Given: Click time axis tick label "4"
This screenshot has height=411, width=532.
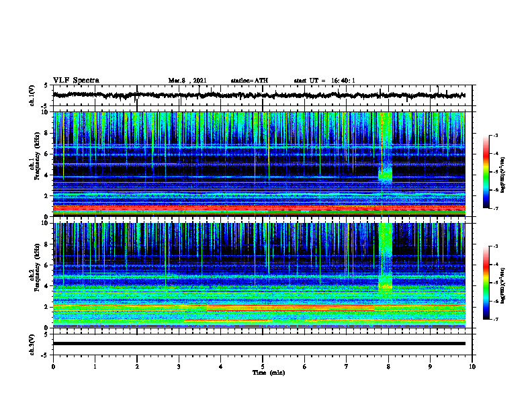Looking at the screenshot, I should click(221, 367).
